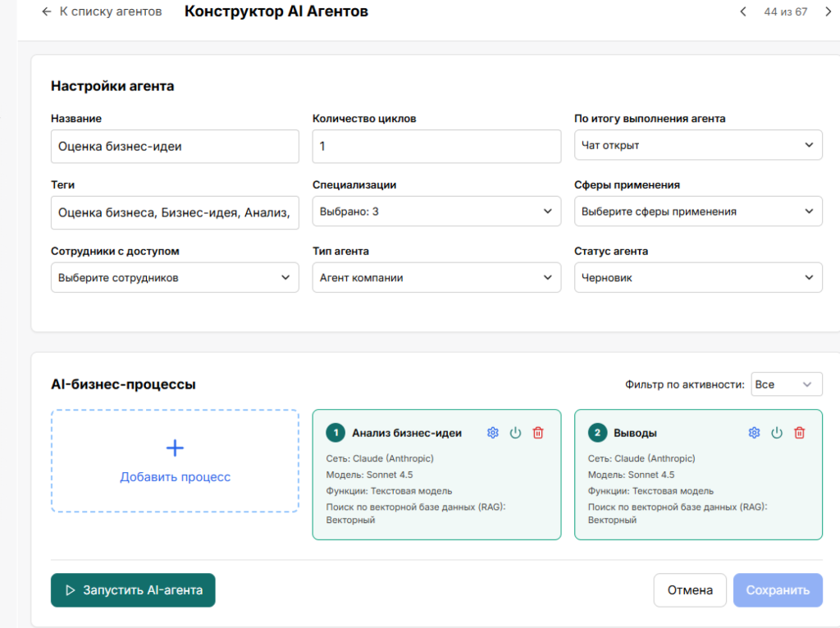Click the plus icon in «Добавить процесс»
Viewport: 840px width, 628px height.
(175, 448)
